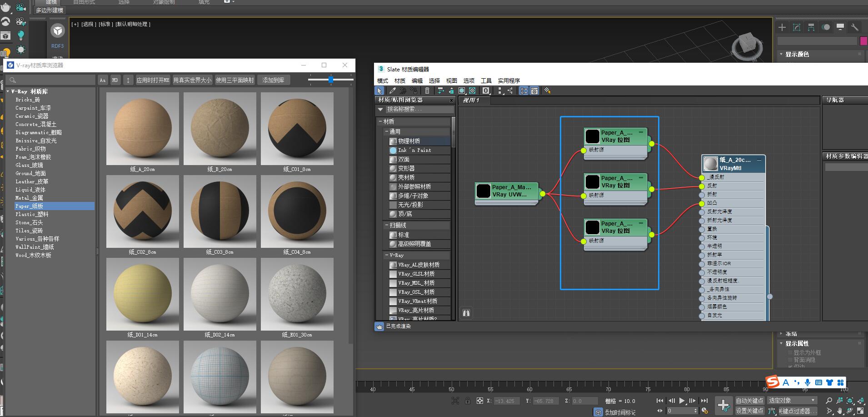Click the RDF3 cube icon

(x=58, y=31)
